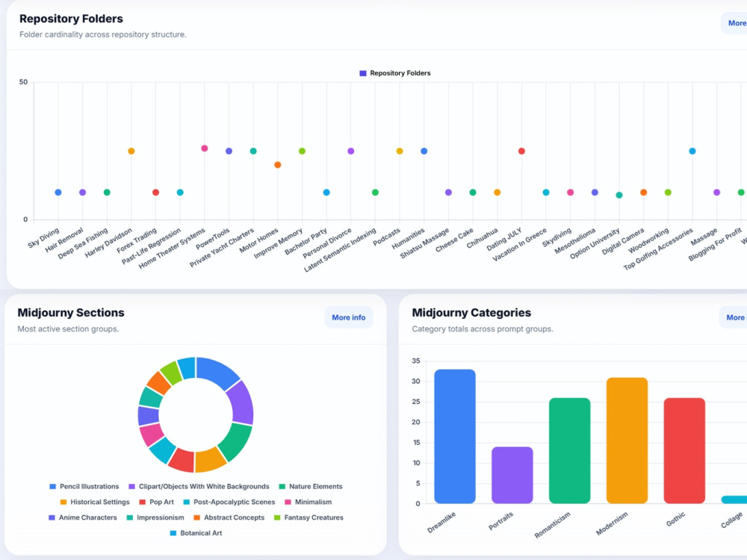Viewport: 747px width, 560px height.
Task: Click the teal Private Yacht Charters data point
Action: (x=253, y=151)
